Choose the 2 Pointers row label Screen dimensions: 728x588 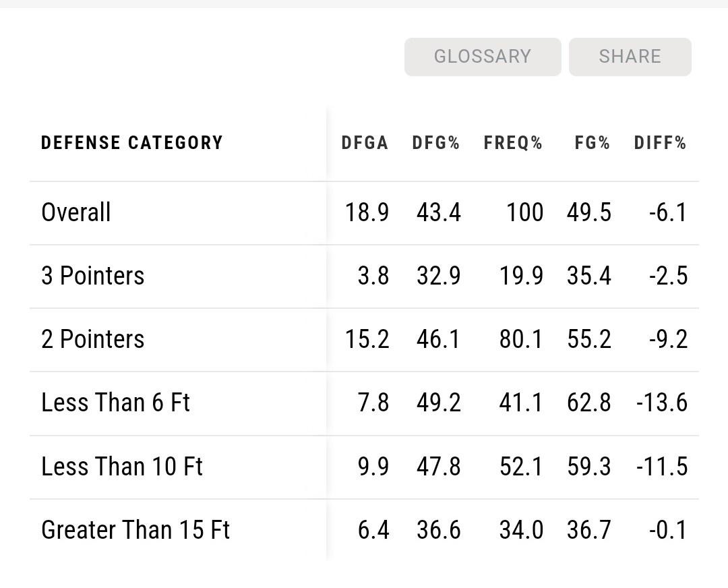pos(93,339)
